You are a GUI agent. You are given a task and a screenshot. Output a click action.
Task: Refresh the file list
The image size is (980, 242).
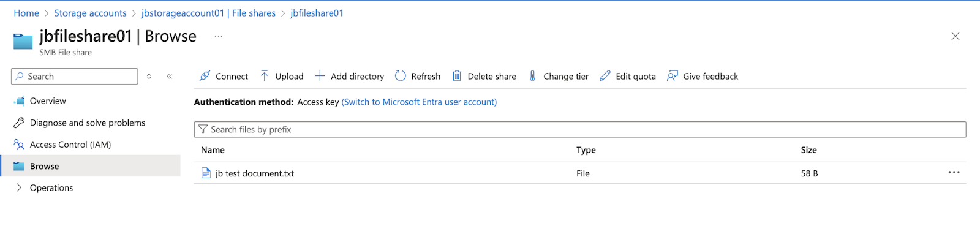pyautogui.click(x=418, y=76)
